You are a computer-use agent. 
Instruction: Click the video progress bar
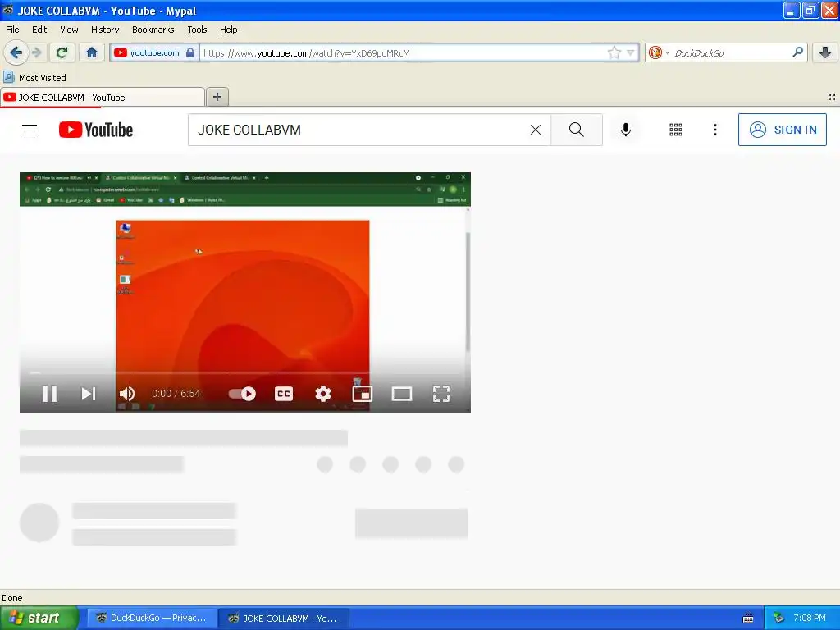coord(244,372)
